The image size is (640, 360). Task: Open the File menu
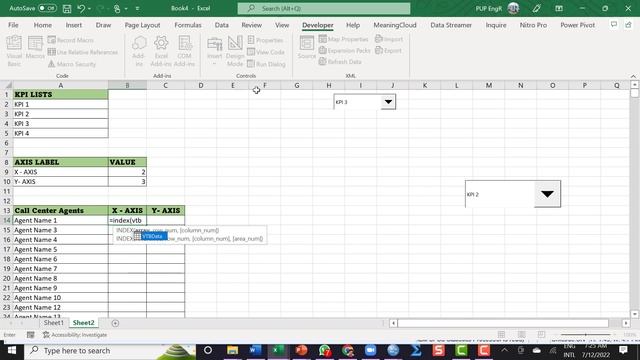13,25
